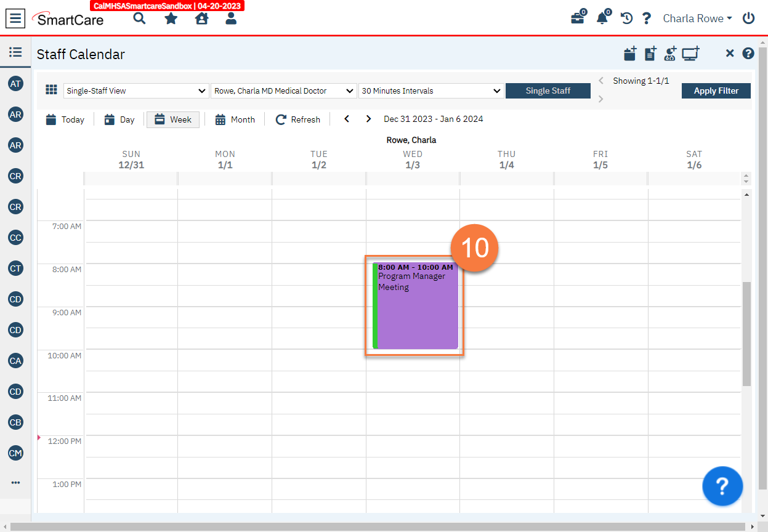The width and height of the screenshot is (768, 532).
Task: View recent history via clock icon
Action: pyautogui.click(x=626, y=18)
